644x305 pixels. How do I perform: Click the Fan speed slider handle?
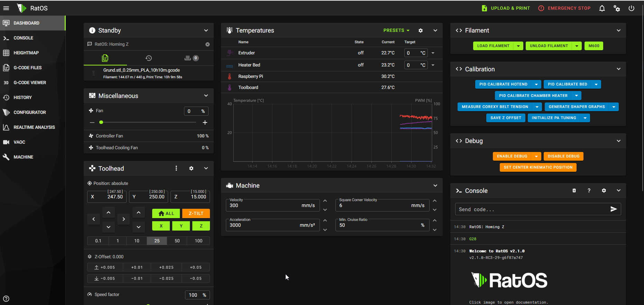click(101, 123)
